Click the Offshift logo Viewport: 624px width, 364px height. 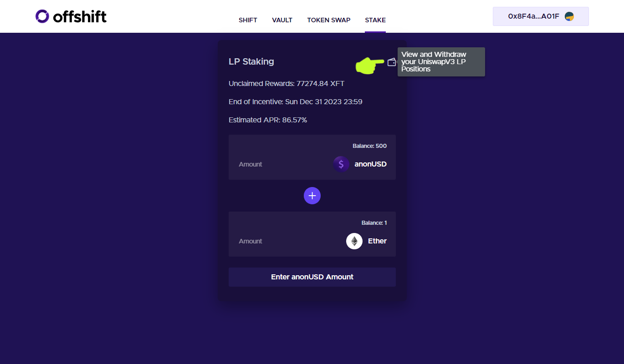(71, 17)
